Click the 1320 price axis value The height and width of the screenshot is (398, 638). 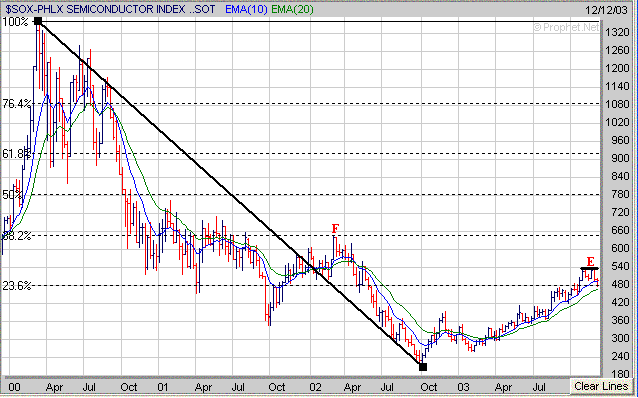tap(617, 32)
